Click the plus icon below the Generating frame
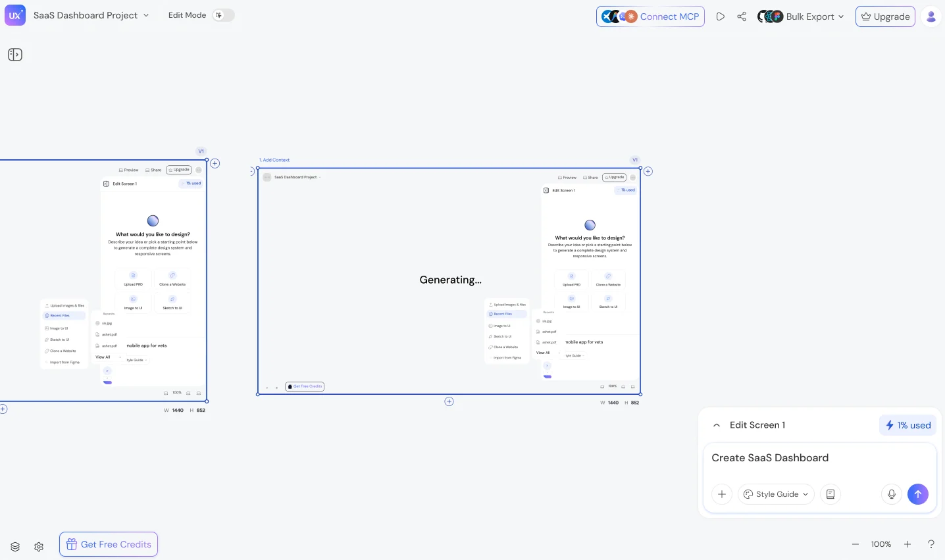This screenshot has height=560, width=945. click(449, 401)
